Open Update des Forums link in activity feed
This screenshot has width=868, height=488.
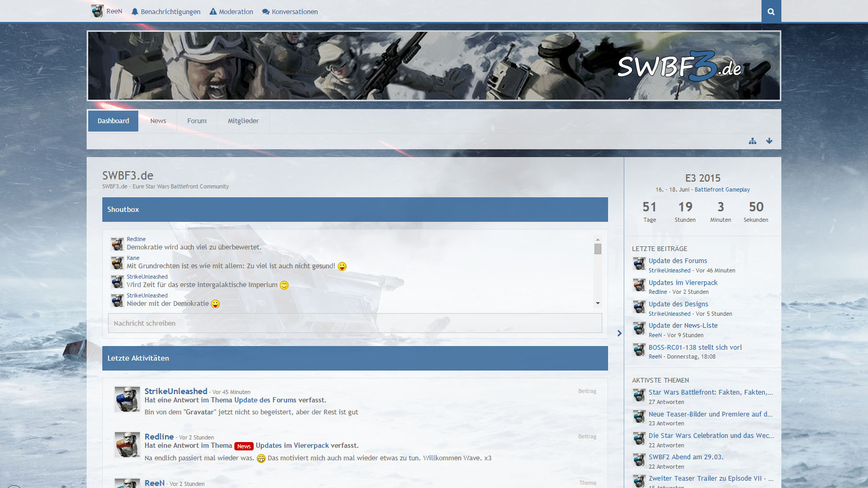pyautogui.click(x=265, y=400)
